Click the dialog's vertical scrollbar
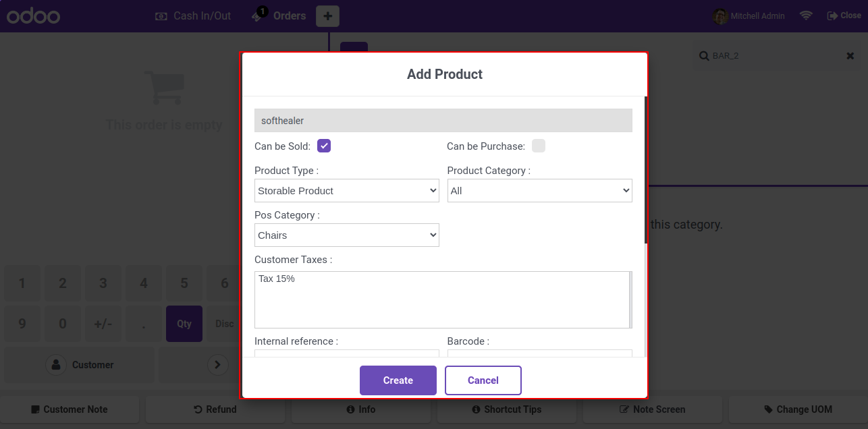Viewport: 868px width, 429px height. pos(646,170)
